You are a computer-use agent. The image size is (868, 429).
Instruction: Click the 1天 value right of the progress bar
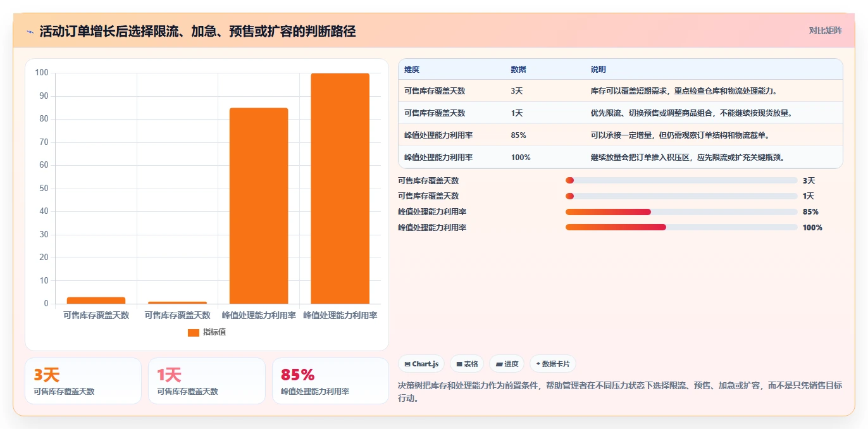(809, 196)
